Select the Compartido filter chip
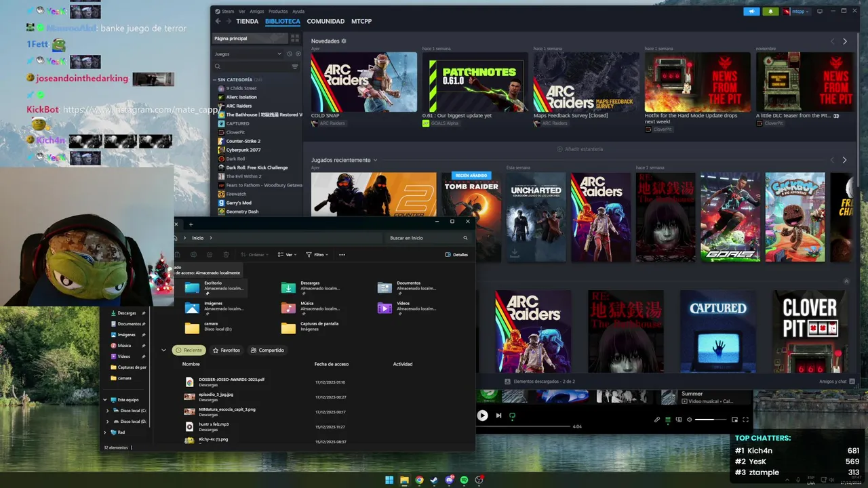868x488 pixels. click(x=267, y=350)
